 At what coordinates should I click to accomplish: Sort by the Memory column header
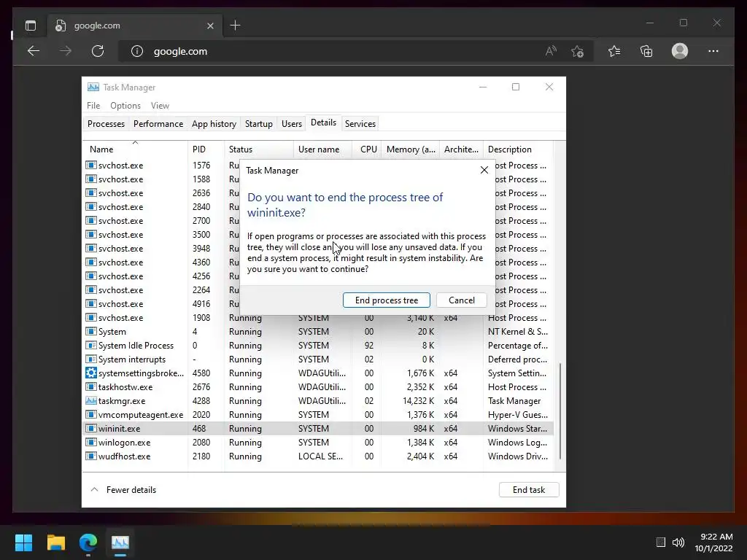[411, 149]
